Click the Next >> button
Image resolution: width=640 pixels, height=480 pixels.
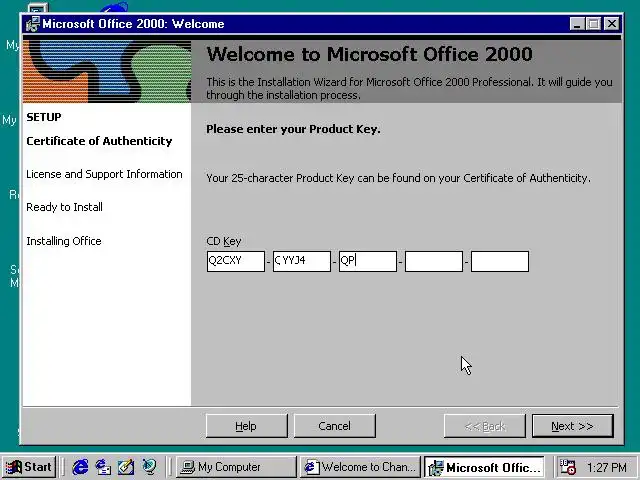point(573,426)
